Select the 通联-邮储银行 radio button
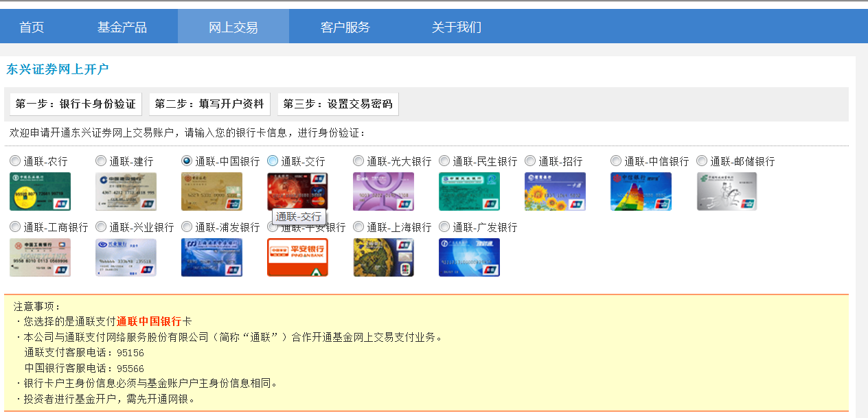 click(702, 161)
